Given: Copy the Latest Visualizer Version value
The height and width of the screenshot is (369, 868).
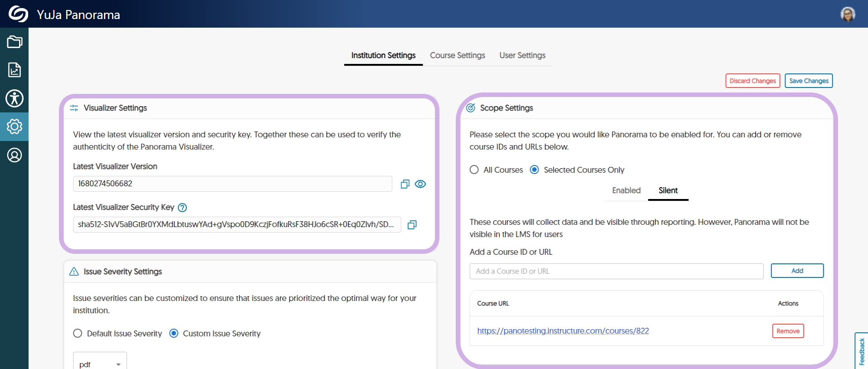Looking at the screenshot, I should click(x=405, y=184).
